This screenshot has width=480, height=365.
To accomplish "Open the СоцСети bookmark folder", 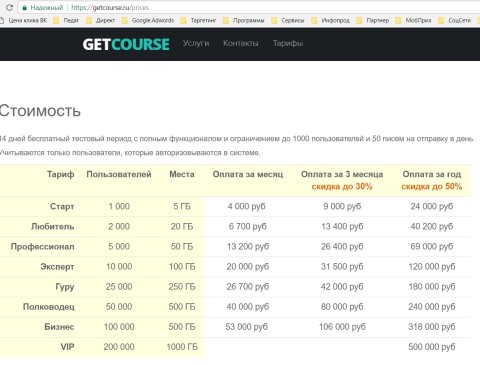I will pyautogui.click(x=455, y=20).
